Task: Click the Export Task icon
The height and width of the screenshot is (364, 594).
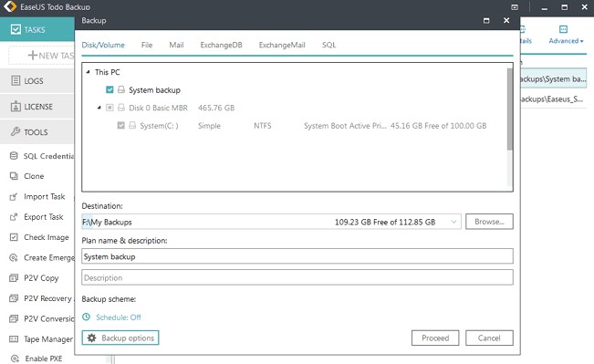Action: tap(14, 217)
